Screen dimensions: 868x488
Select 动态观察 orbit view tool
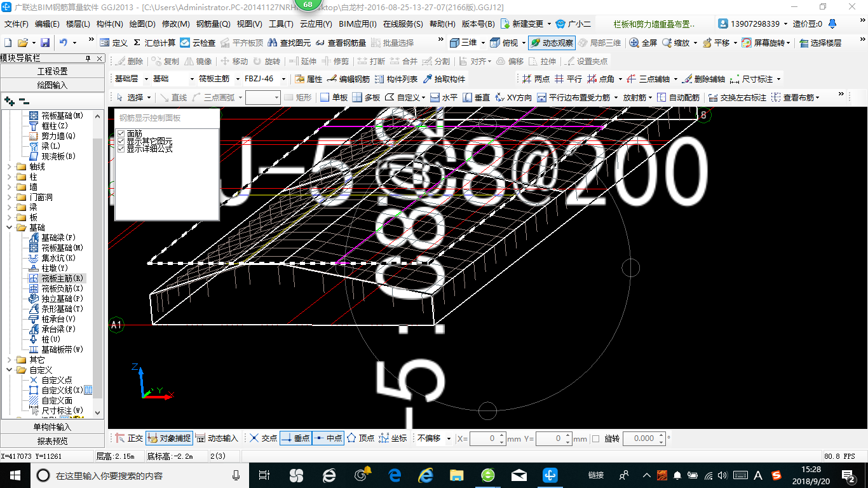(x=552, y=43)
